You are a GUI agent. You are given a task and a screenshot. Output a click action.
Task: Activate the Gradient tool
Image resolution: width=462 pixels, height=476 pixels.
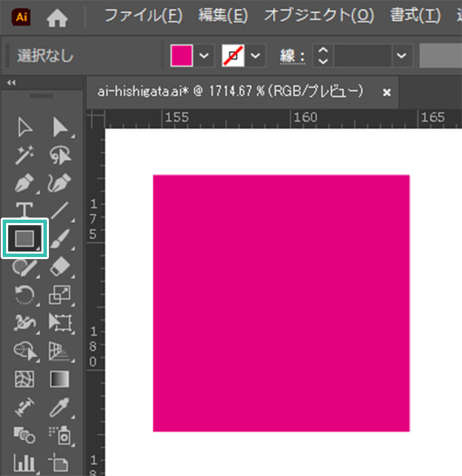60,378
